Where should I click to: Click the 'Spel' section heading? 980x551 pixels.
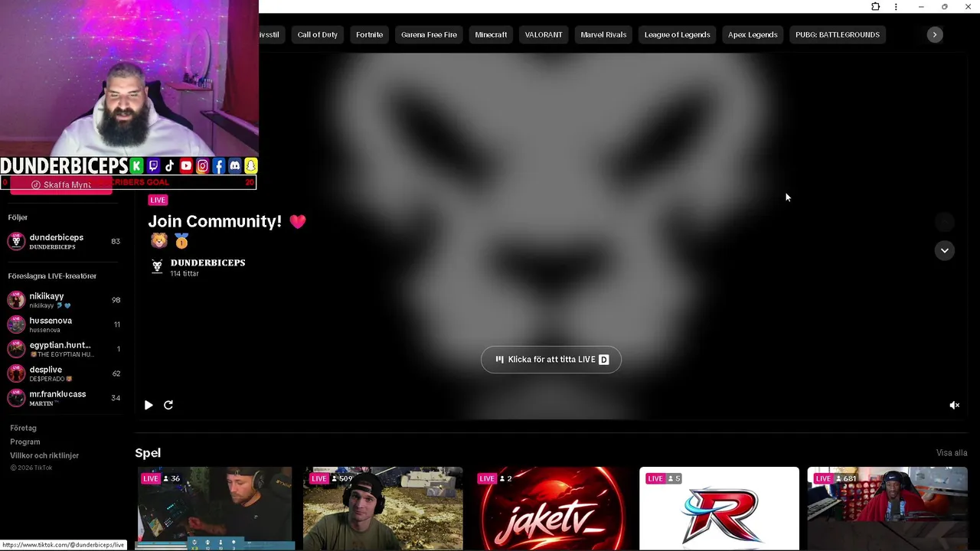pyautogui.click(x=148, y=453)
